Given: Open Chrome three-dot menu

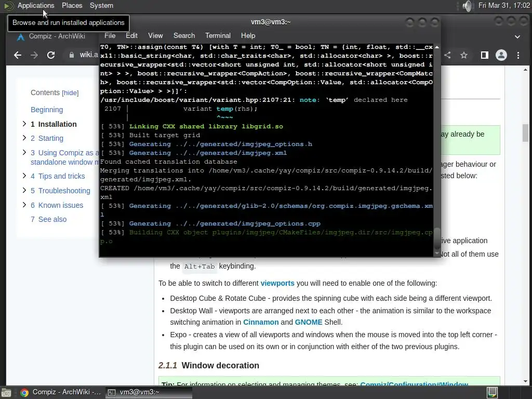Looking at the screenshot, I should 518,55.
